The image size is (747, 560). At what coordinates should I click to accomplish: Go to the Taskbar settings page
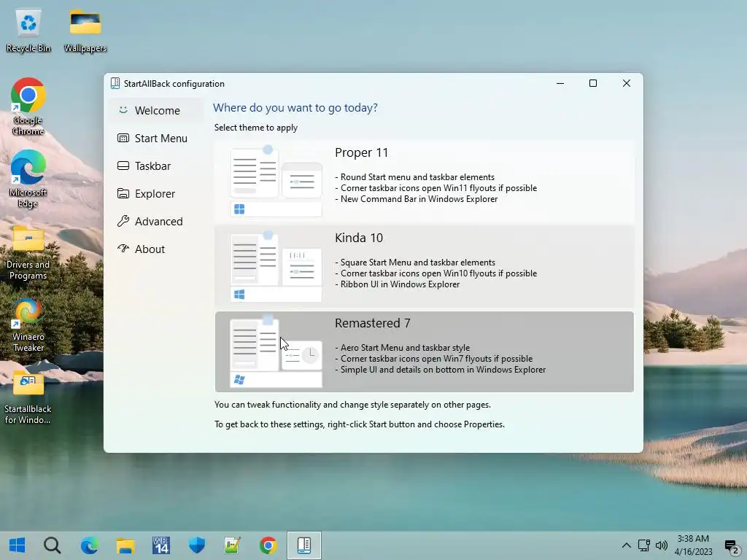click(x=156, y=166)
